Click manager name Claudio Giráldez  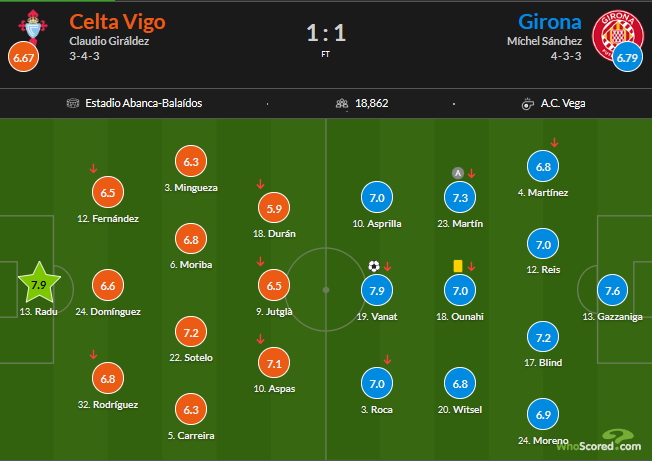point(111,41)
